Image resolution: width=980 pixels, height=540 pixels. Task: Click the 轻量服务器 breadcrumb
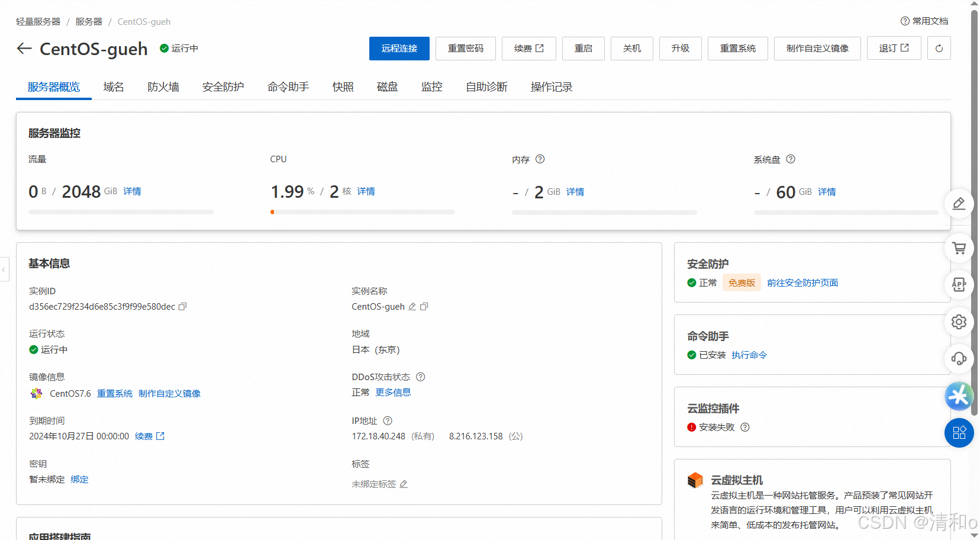pos(38,22)
